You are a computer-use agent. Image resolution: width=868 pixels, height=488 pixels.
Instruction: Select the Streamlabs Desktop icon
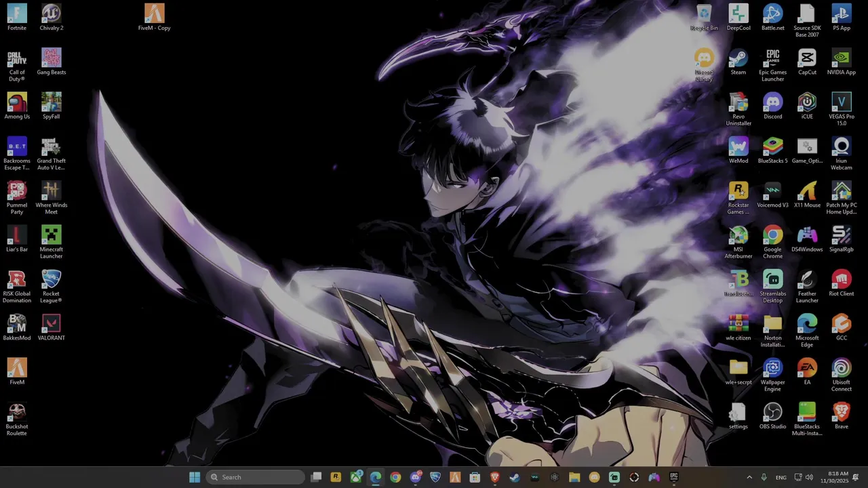[x=773, y=286]
